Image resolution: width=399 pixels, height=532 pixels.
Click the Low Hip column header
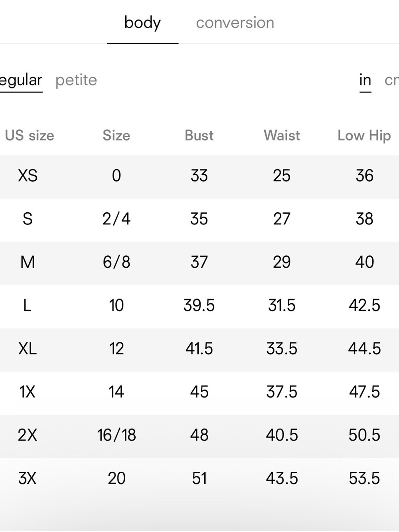click(364, 136)
